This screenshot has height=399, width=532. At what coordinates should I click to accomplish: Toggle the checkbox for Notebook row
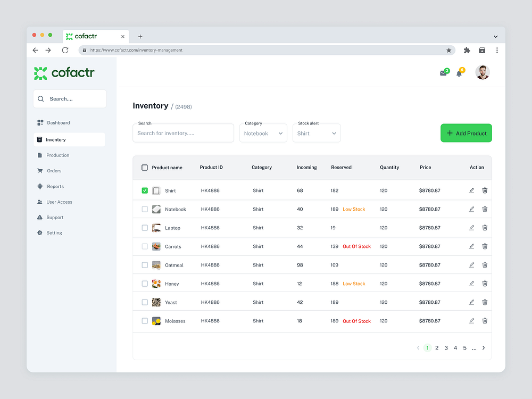(x=144, y=209)
